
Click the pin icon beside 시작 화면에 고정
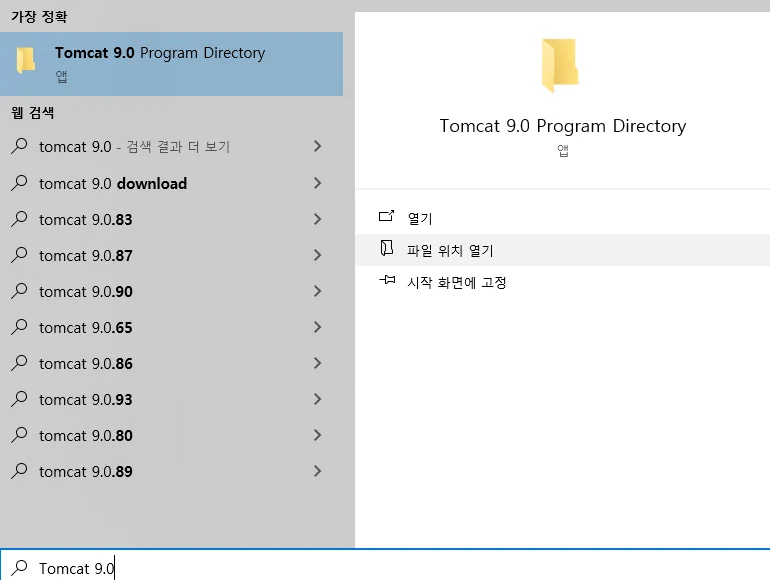coord(387,280)
